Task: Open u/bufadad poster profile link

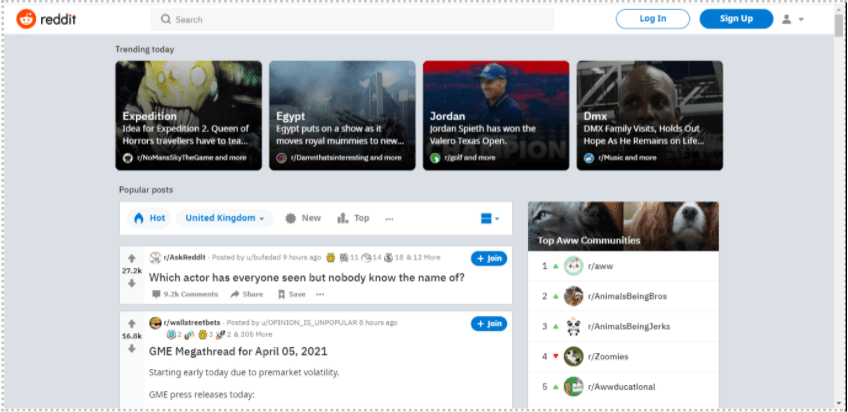Action: (x=261, y=257)
